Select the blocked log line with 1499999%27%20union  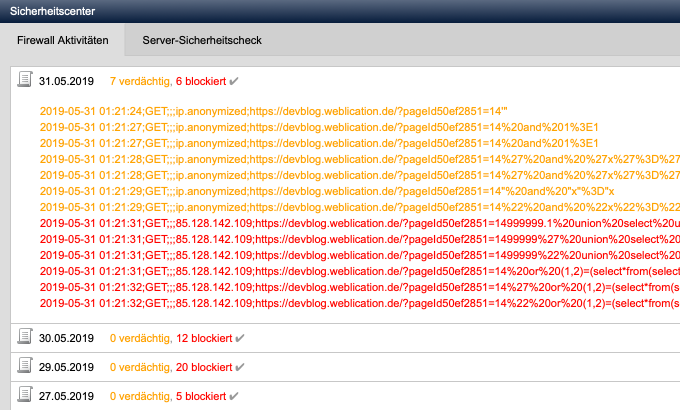(360, 239)
